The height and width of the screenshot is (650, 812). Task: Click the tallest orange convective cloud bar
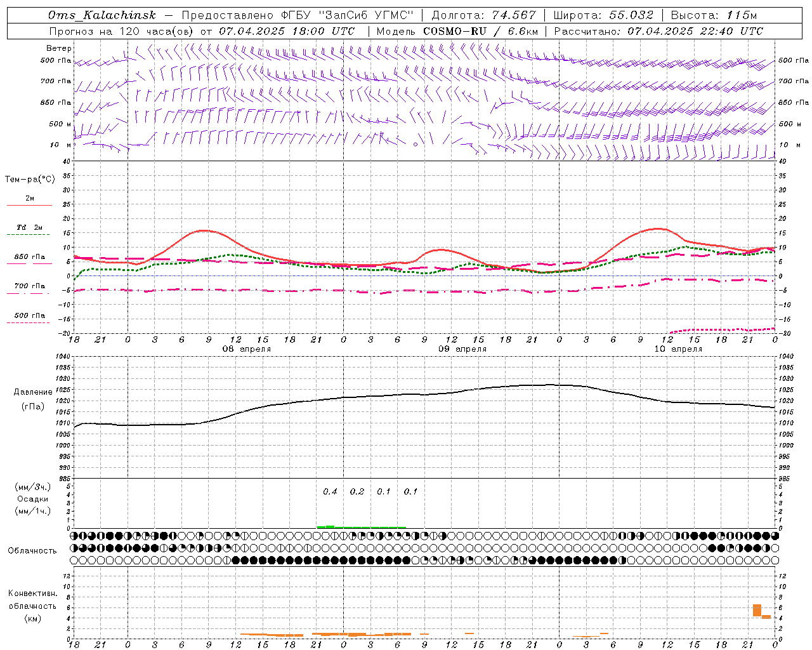pyautogui.click(x=757, y=610)
